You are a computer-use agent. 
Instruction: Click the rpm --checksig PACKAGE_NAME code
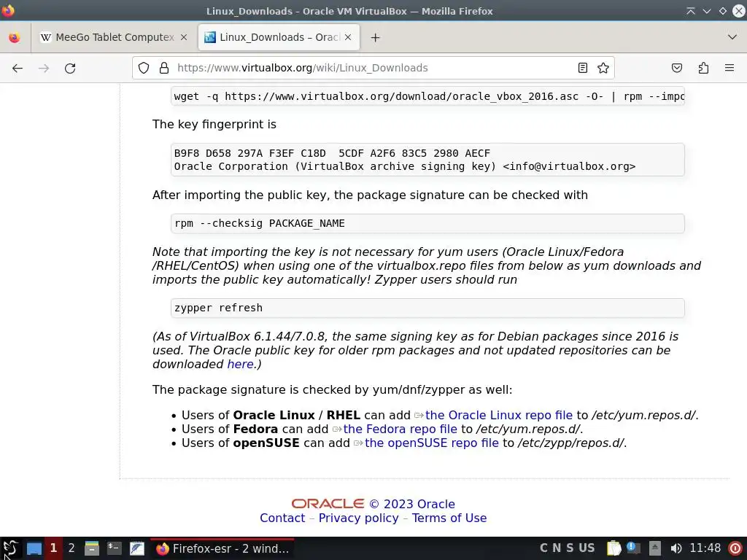[260, 223]
